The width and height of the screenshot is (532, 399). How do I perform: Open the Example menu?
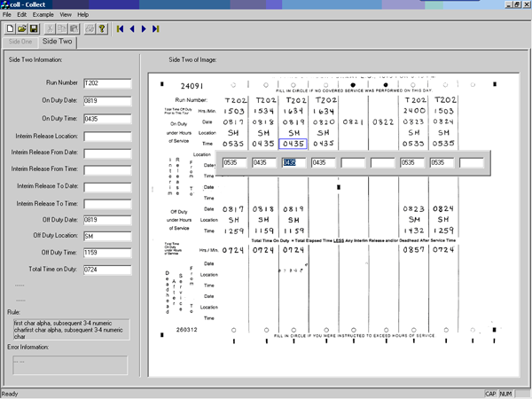pos(43,14)
